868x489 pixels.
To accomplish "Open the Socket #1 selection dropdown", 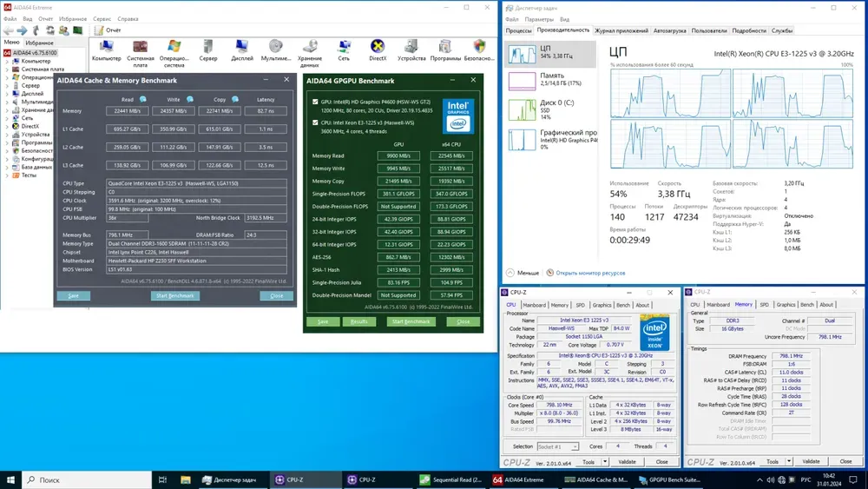I will tap(558, 446).
